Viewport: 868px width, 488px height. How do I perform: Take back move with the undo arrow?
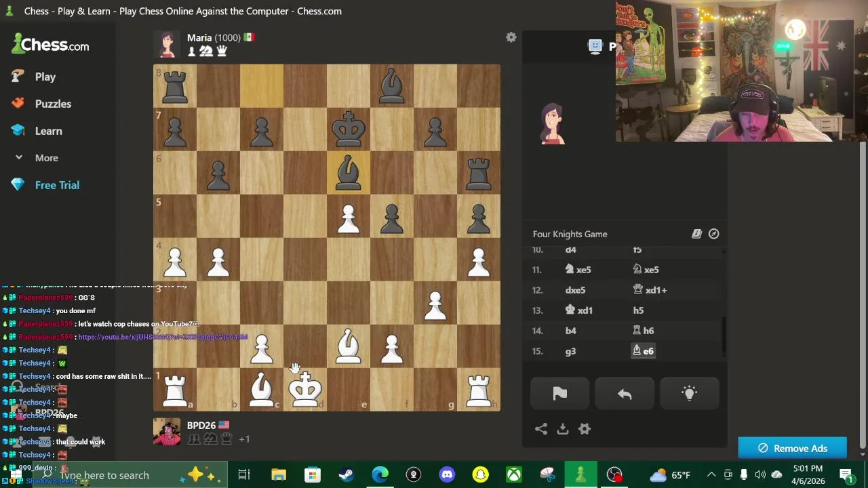pos(625,394)
